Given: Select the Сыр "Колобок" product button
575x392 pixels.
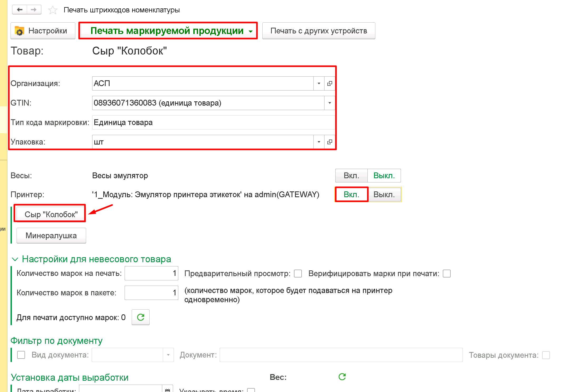Looking at the screenshot, I should 51,214.
